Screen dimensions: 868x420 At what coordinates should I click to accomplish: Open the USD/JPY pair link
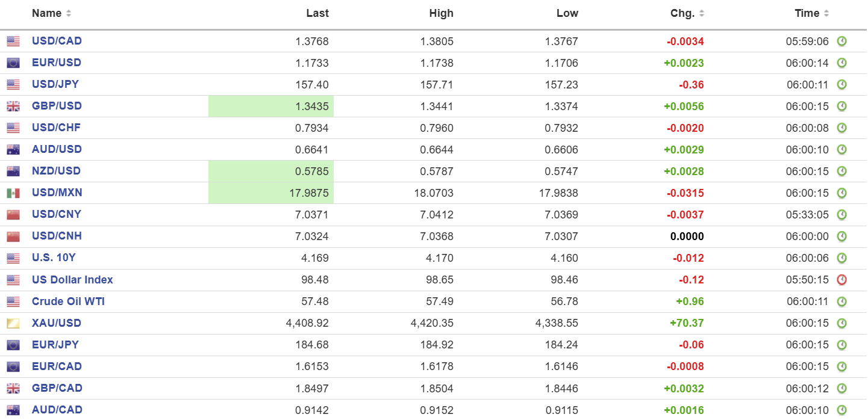click(x=55, y=84)
